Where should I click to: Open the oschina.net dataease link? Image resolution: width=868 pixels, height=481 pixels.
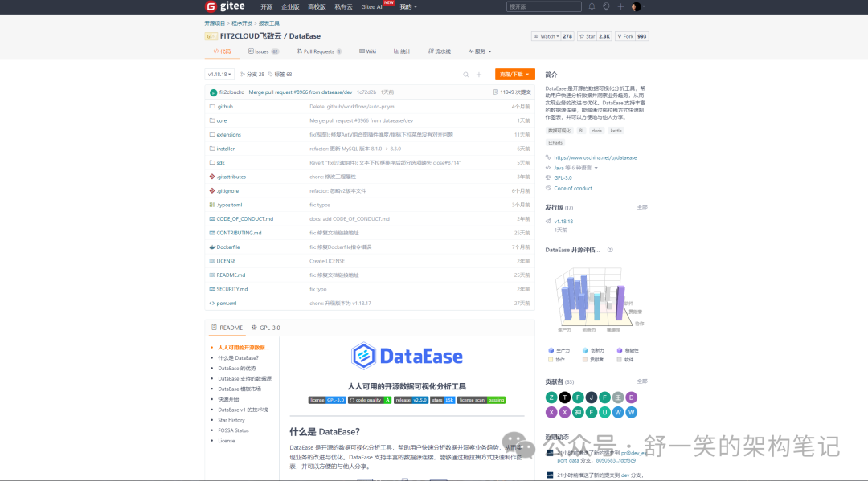pos(595,157)
